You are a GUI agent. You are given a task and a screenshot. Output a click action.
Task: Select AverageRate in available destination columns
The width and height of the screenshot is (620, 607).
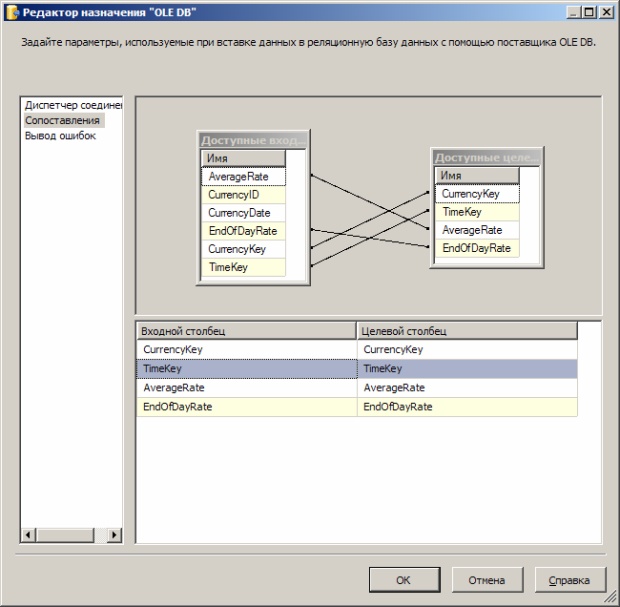click(x=477, y=230)
